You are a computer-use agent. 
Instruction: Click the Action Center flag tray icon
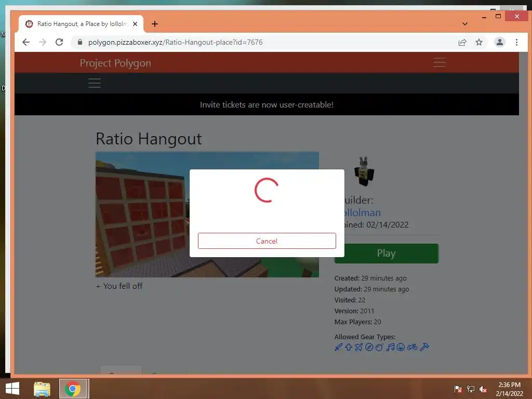458,389
